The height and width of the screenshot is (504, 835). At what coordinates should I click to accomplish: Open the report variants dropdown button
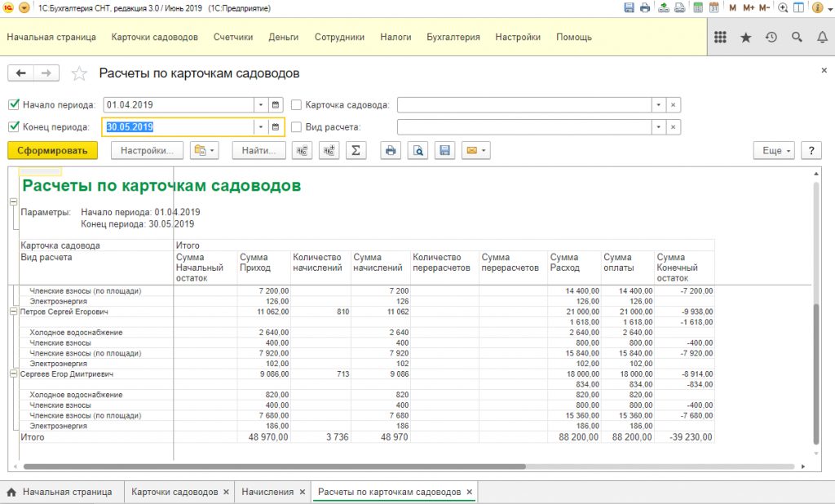(x=205, y=151)
